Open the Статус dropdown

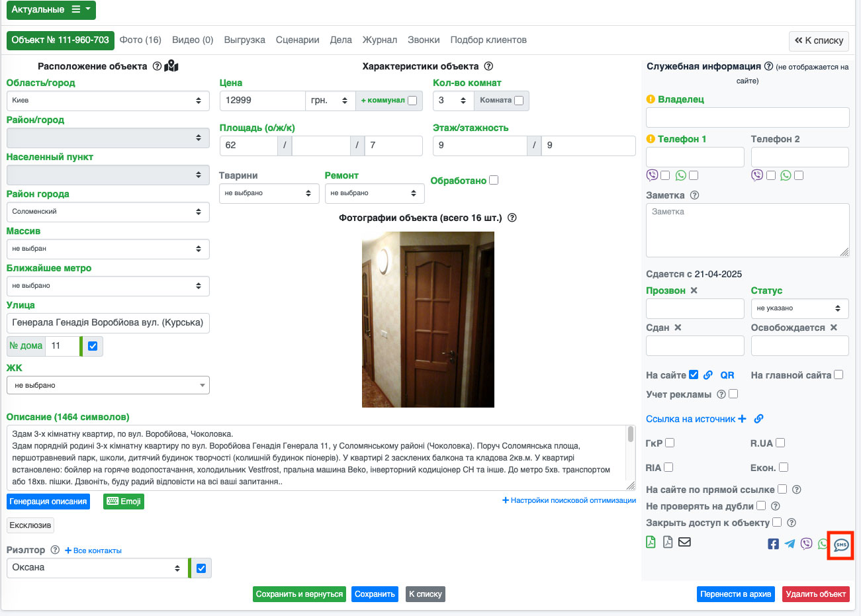(799, 308)
